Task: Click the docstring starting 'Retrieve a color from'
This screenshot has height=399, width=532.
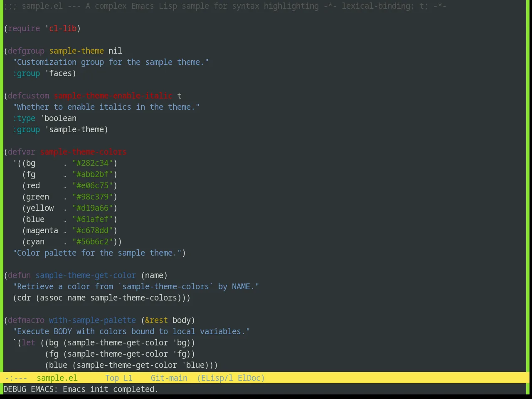Action: (136, 286)
